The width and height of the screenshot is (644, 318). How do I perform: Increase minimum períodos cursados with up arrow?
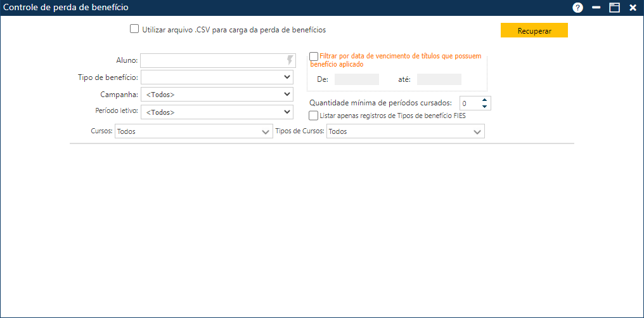[x=484, y=100]
